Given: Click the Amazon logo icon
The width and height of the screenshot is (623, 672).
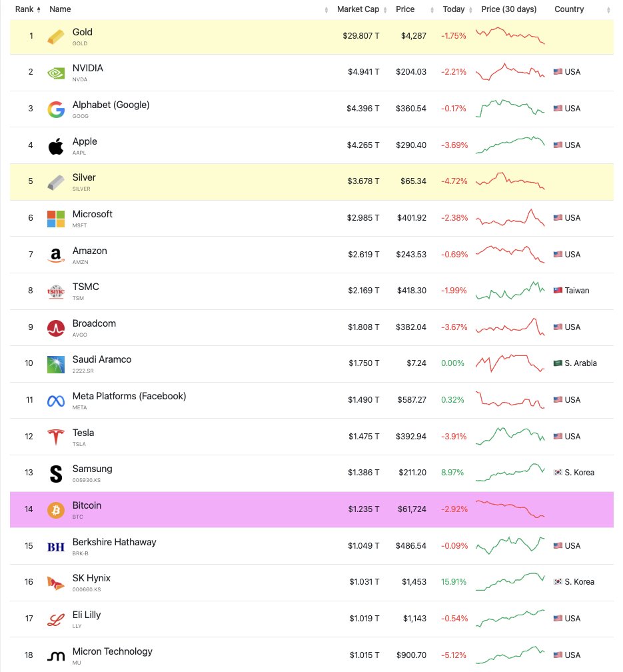Looking at the screenshot, I should pyautogui.click(x=56, y=255).
